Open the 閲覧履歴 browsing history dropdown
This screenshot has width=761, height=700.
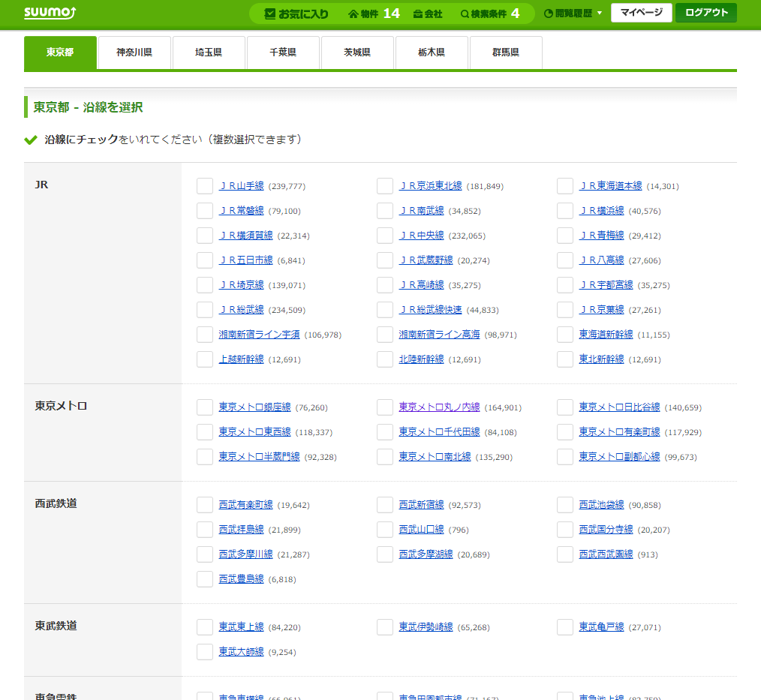point(573,14)
